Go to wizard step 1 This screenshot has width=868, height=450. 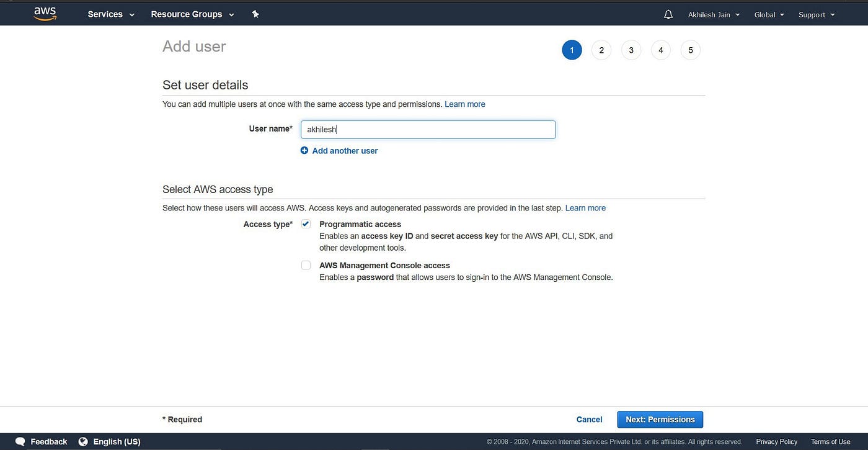tap(572, 50)
